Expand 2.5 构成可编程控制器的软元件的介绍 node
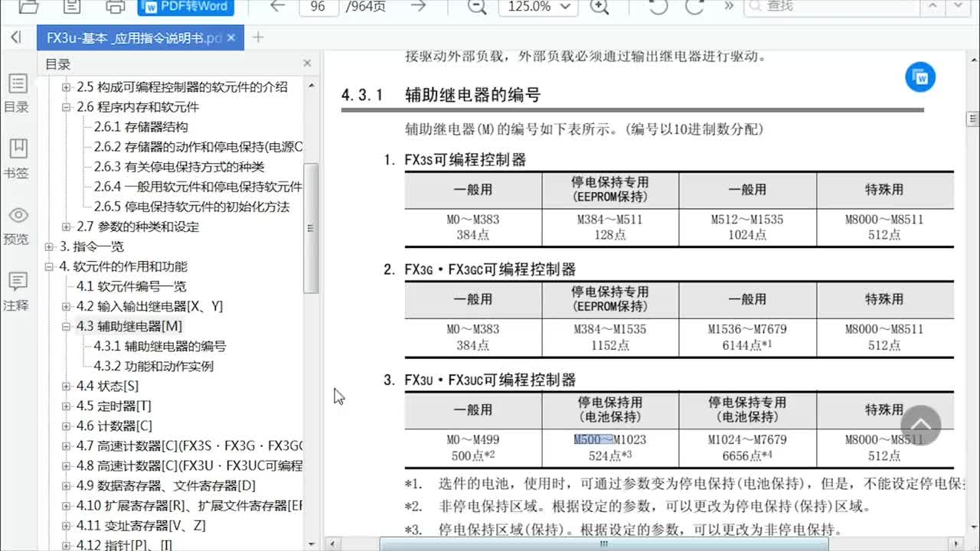The width and height of the screenshot is (980, 551). pyautogui.click(x=66, y=87)
